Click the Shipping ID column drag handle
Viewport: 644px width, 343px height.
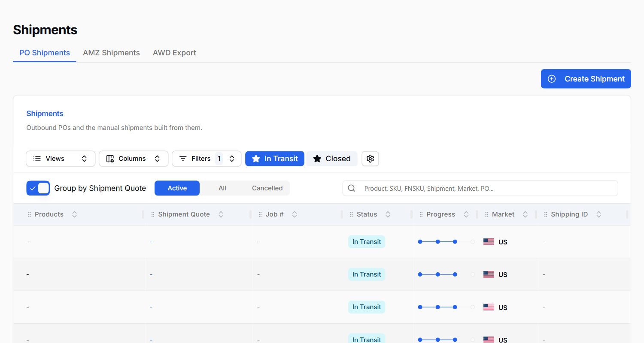point(546,214)
